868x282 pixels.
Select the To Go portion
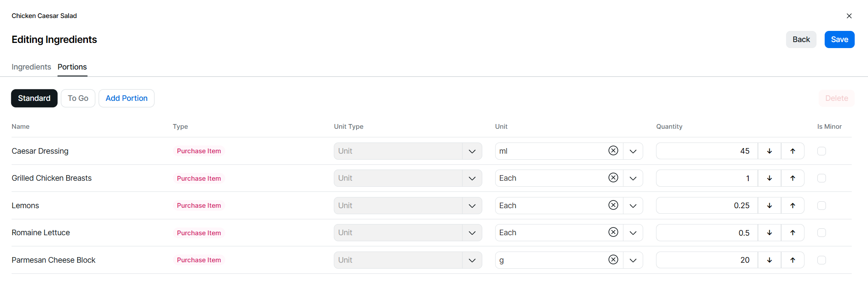tap(78, 98)
